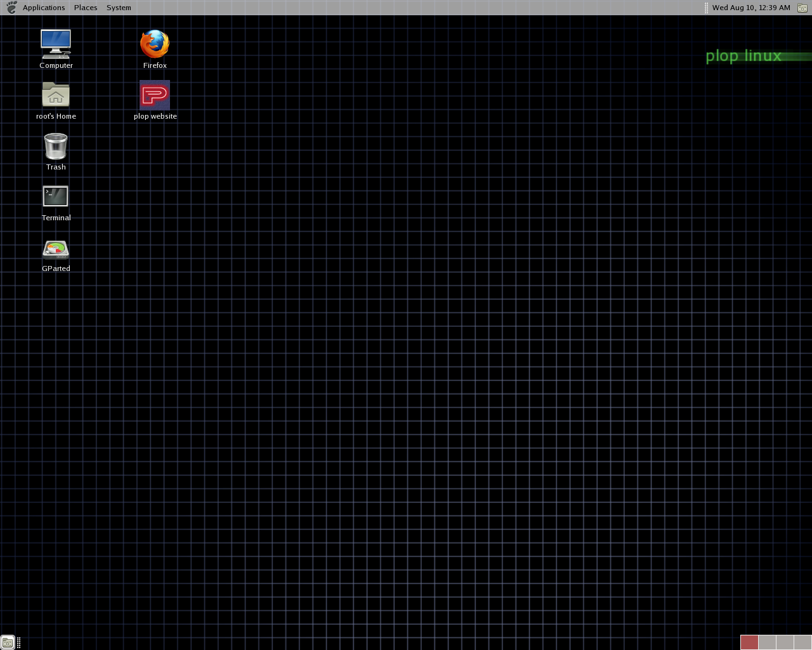Click the show desktop button in bottom panel
Screen dimensions: 812x650
click(8, 642)
